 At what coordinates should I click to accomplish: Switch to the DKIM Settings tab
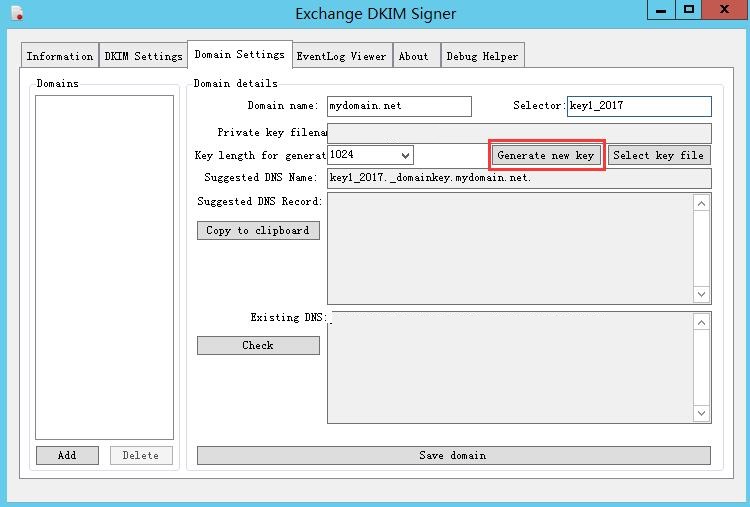(x=143, y=56)
